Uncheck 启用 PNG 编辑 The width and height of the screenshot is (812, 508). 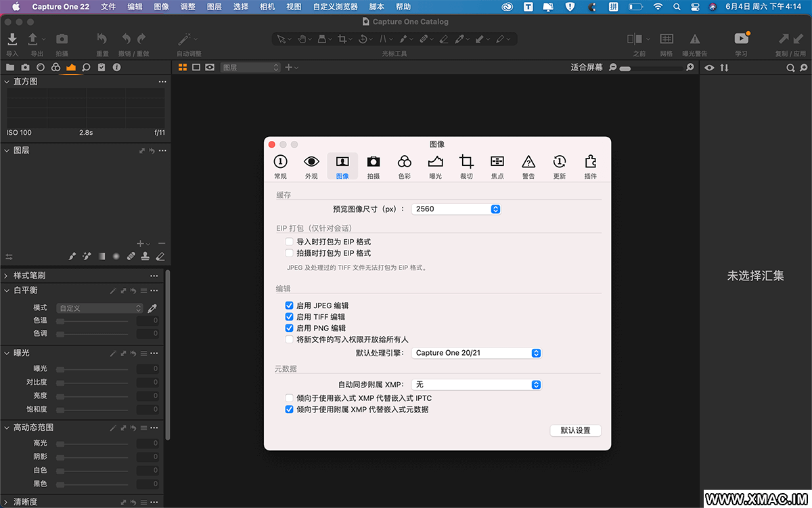coord(290,329)
